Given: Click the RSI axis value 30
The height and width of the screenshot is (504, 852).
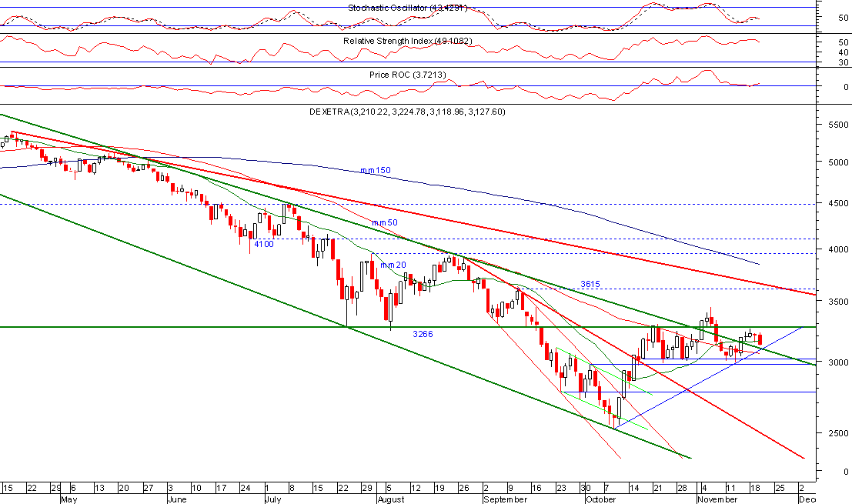Looking at the screenshot, I should tap(844, 63).
